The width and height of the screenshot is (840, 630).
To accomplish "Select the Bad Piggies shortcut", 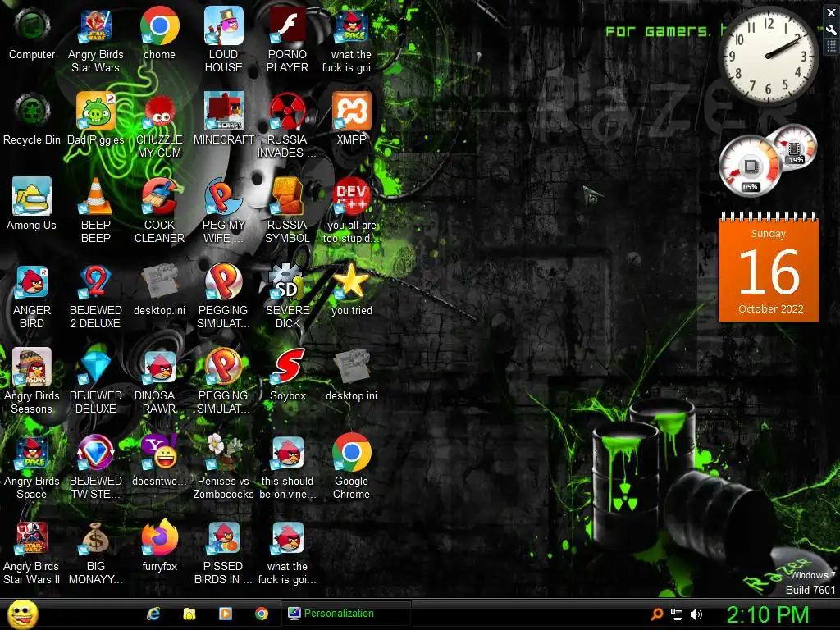I will click(95, 120).
